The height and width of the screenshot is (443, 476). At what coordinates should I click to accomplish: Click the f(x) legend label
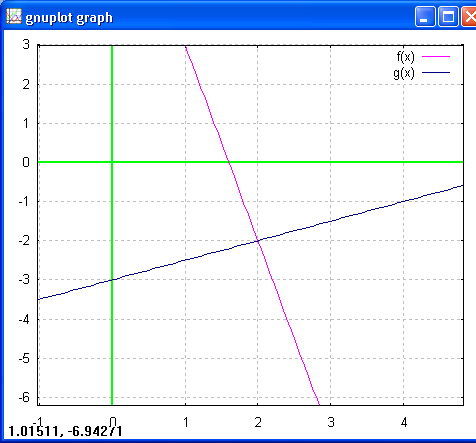coord(405,57)
